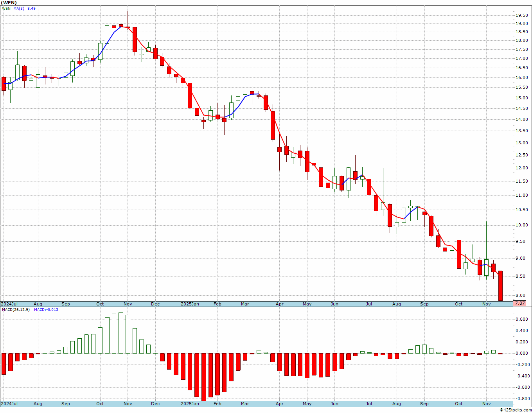The width and height of the screenshot is (532, 413).
Task: Click the "0.000" MACD zero-line label
Action: [522, 354]
